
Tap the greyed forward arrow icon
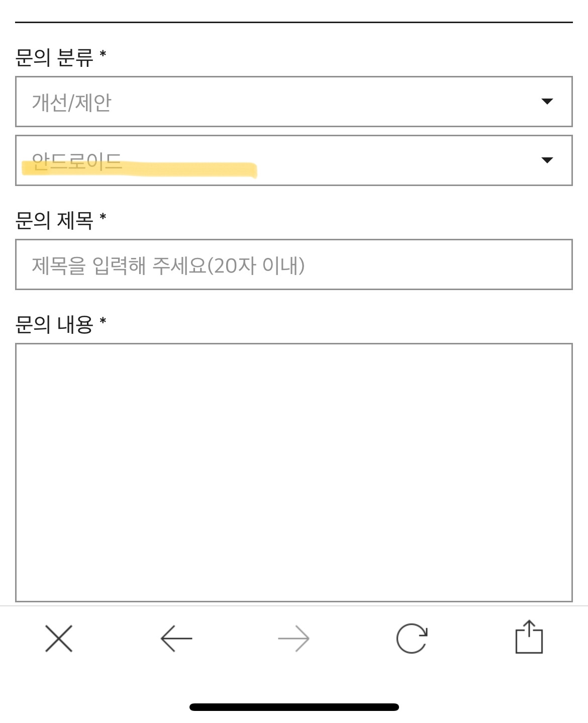pos(293,639)
